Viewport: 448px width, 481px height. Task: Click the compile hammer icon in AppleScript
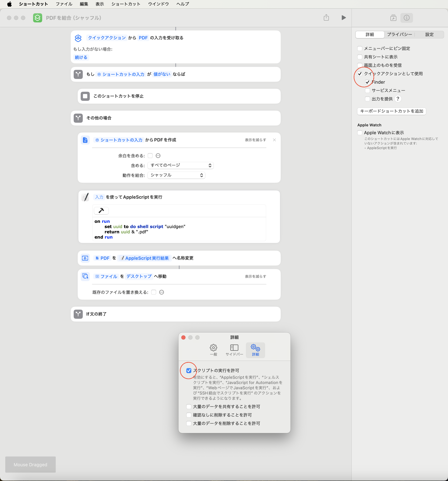101,211
